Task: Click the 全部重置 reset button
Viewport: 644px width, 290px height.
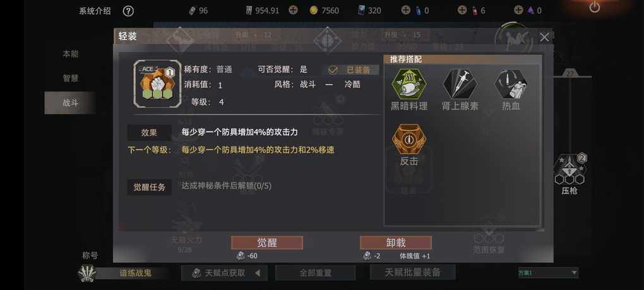Action: coord(316,273)
